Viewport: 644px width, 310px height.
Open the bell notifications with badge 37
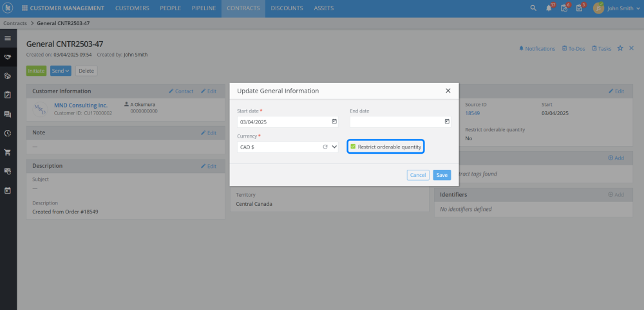549,8
